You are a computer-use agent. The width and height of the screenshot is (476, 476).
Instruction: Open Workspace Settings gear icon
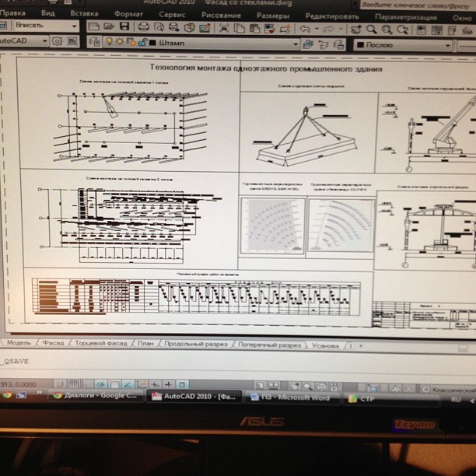coord(57,41)
